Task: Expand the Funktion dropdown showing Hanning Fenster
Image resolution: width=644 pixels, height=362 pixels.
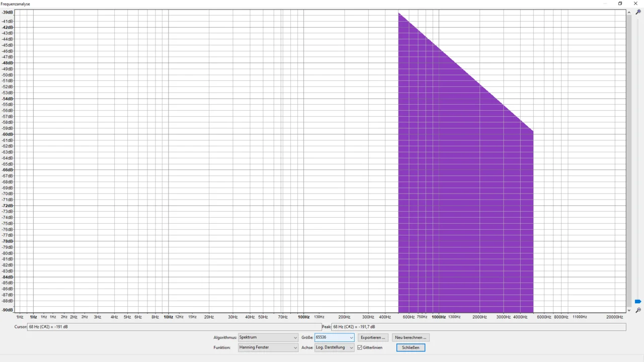Action: pos(268,347)
